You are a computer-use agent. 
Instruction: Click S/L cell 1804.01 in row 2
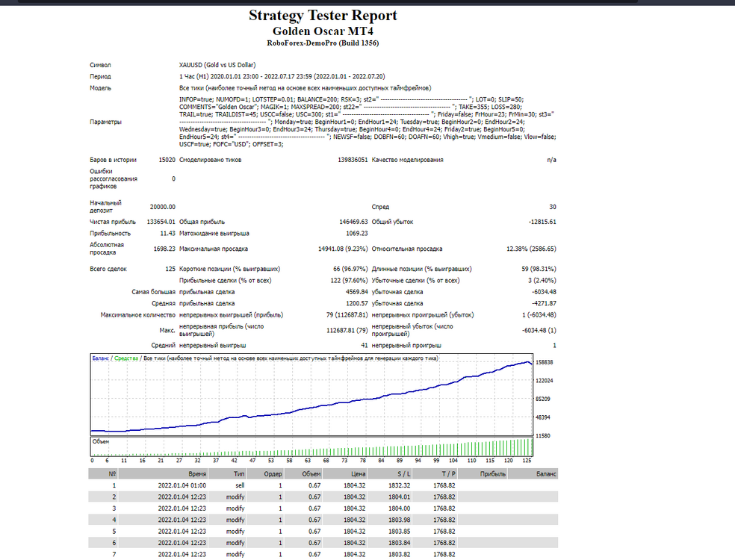[x=400, y=497]
